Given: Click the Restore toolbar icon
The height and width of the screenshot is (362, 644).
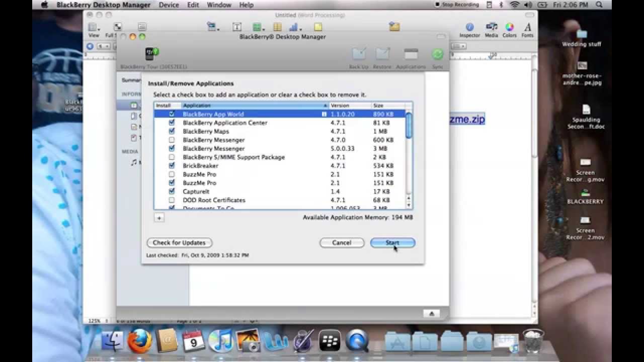Looking at the screenshot, I should pyautogui.click(x=382, y=54).
